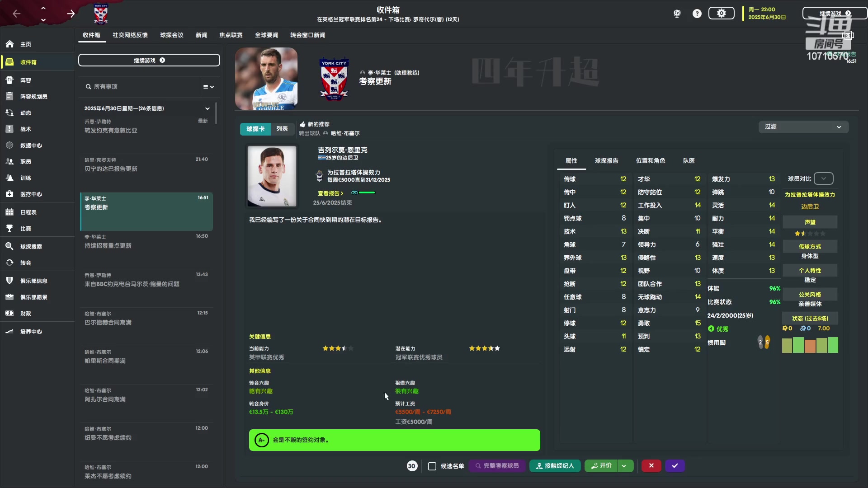This screenshot has width=868, height=488.
Task: Open the 查看报告 link
Action: click(330, 193)
